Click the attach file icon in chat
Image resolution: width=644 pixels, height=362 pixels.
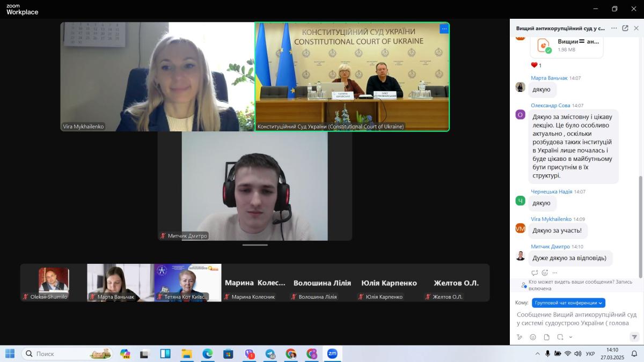pyautogui.click(x=546, y=337)
